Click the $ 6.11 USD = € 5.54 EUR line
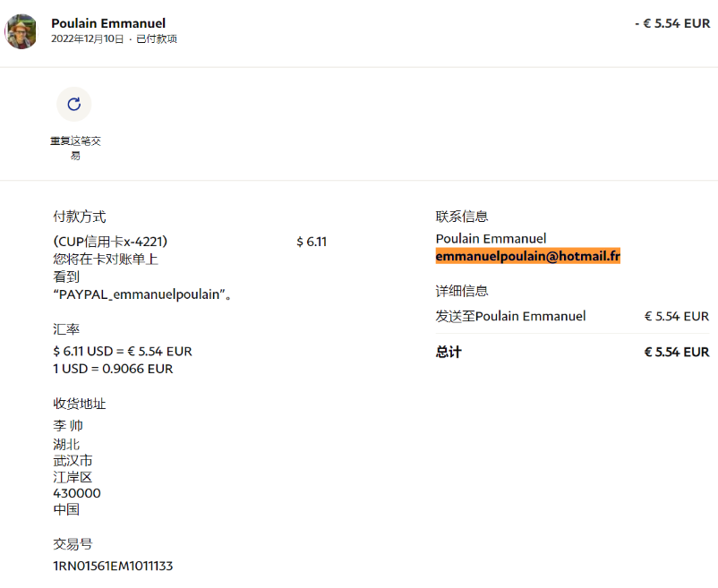This screenshot has height=588, width=718. tap(123, 351)
